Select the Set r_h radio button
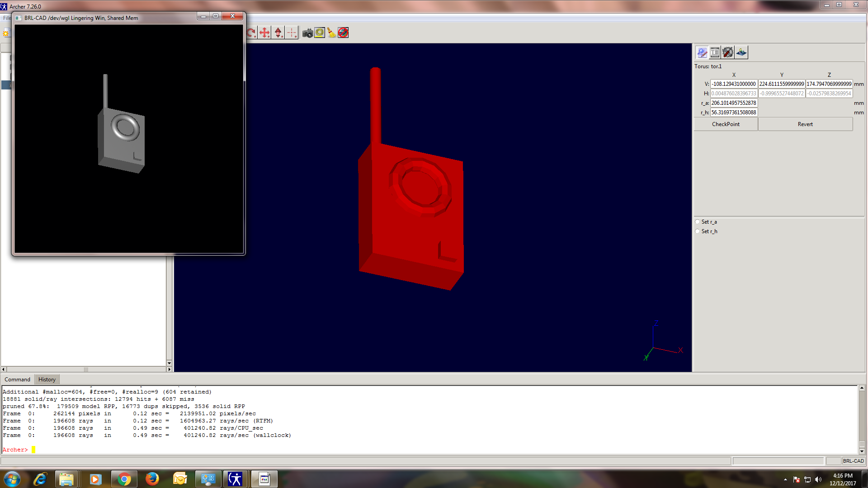Screen dimensions: 868x488 [698, 231]
